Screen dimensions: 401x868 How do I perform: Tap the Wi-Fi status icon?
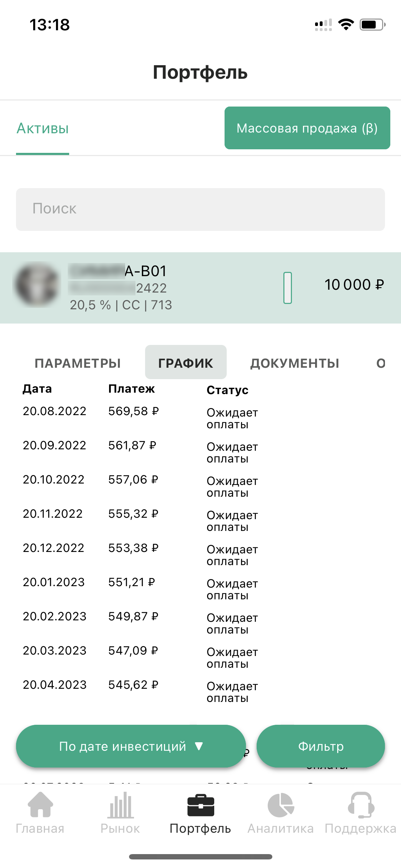tap(346, 24)
